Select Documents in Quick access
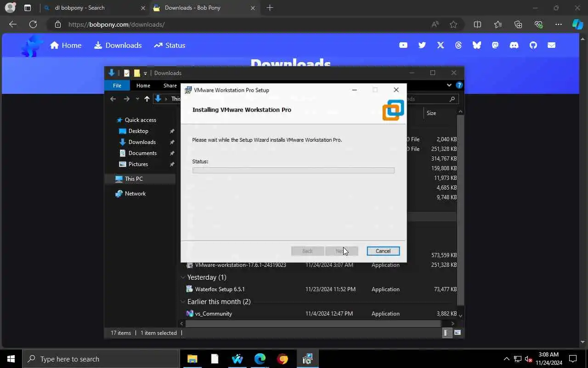 pos(142,153)
